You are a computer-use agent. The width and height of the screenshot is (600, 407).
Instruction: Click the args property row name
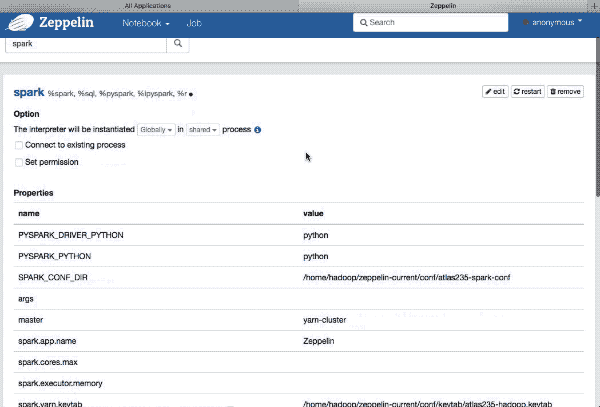[26, 299]
